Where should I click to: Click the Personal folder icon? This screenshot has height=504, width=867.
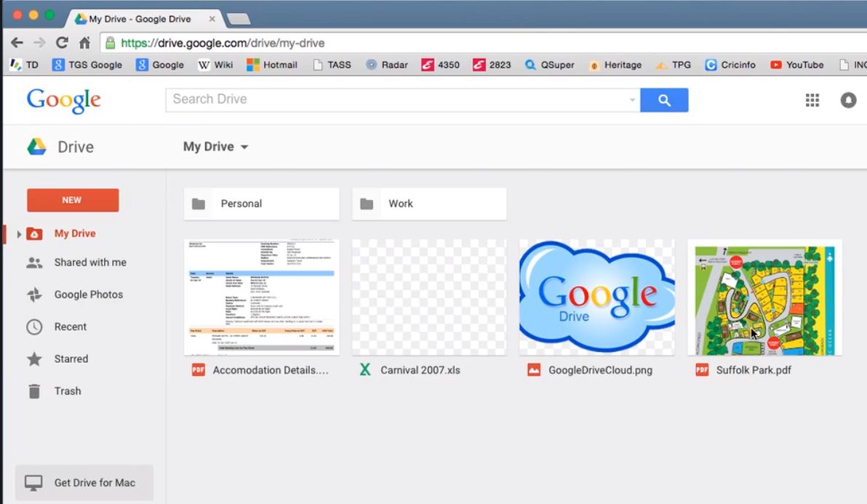[x=199, y=204]
